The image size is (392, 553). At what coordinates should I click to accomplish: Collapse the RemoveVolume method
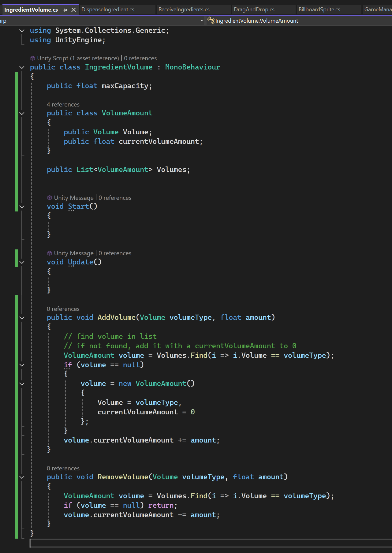coord(22,477)
